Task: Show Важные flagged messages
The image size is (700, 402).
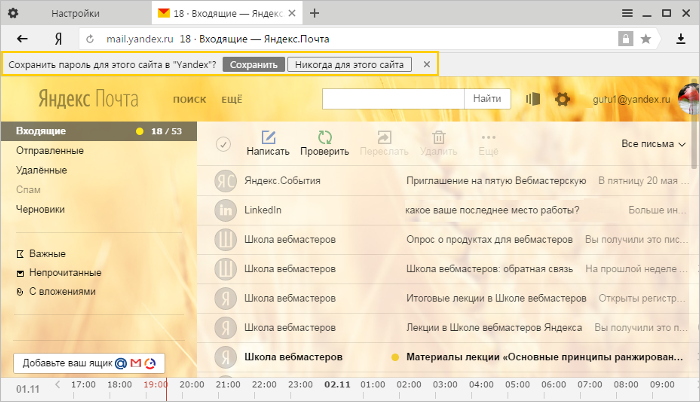Action: [x=41, y=254]
